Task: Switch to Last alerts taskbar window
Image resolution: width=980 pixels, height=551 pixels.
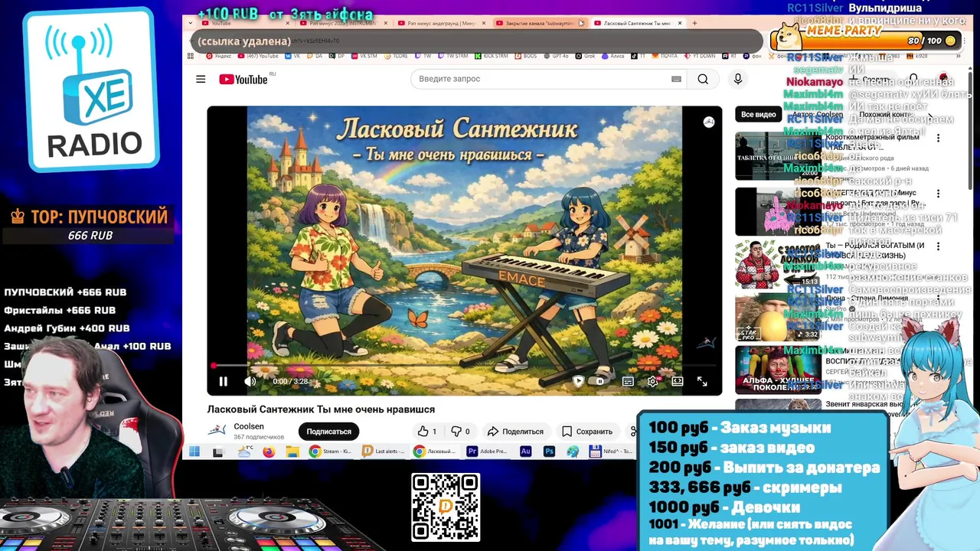Action: point(383,452)
